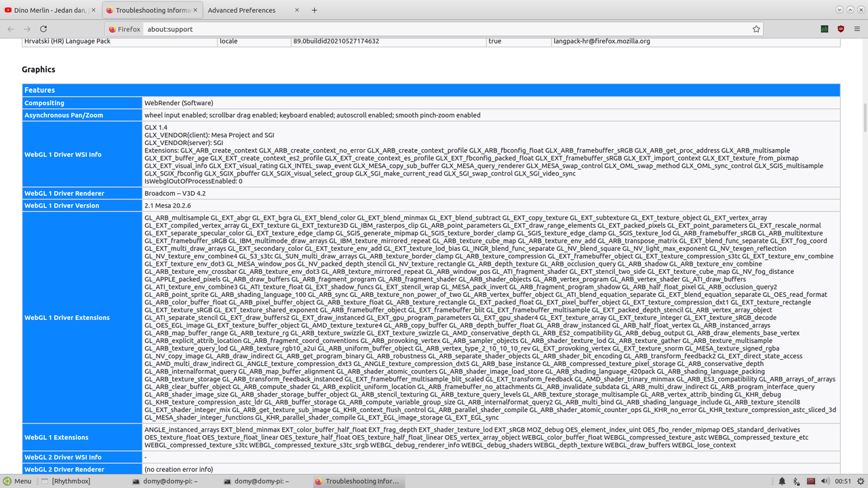
Task: Open the system Menu button
Action: point(17,481)
